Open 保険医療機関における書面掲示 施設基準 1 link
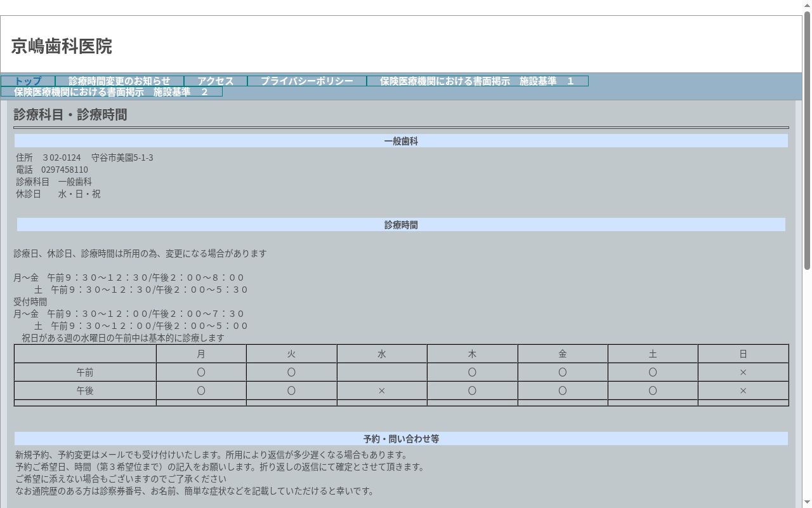The width and height of the screenshot is (812, 508). (x=478, y=81)
